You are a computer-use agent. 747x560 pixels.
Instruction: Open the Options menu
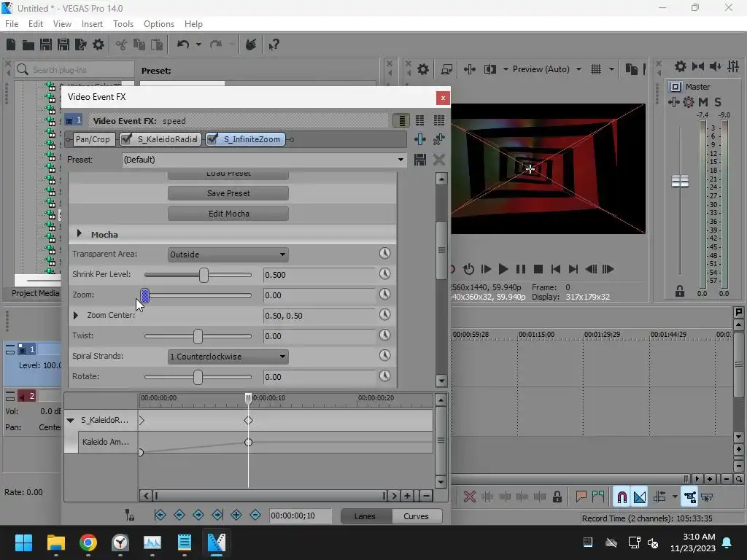pyautogui.click(x=159, y=24)
